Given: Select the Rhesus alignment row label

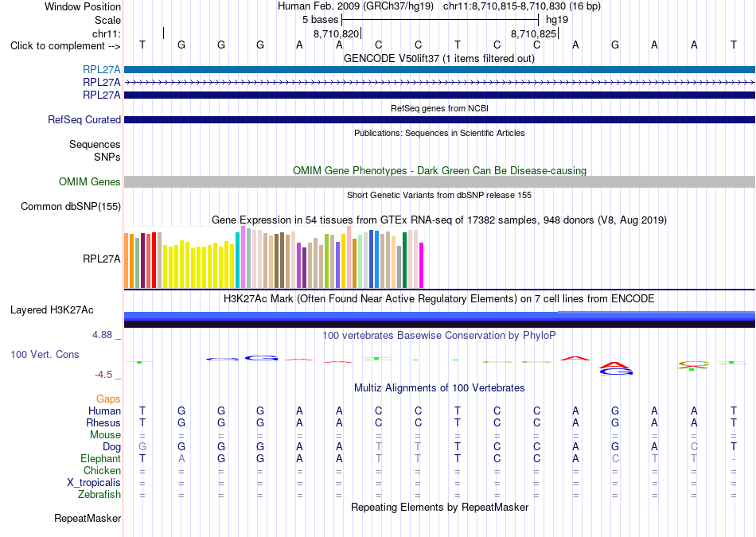Looking at the screenshot, I should tap(103, 422).
